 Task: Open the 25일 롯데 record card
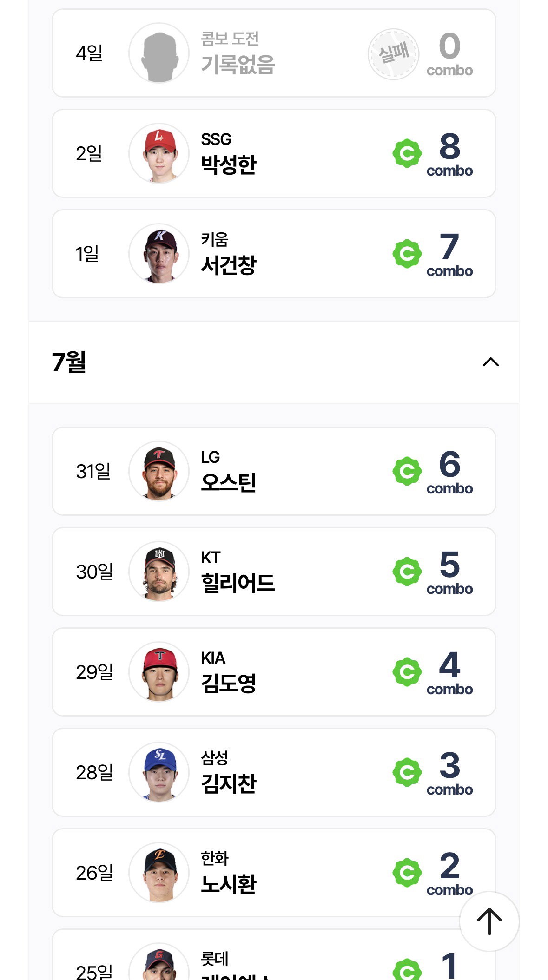tap(274, 954)
